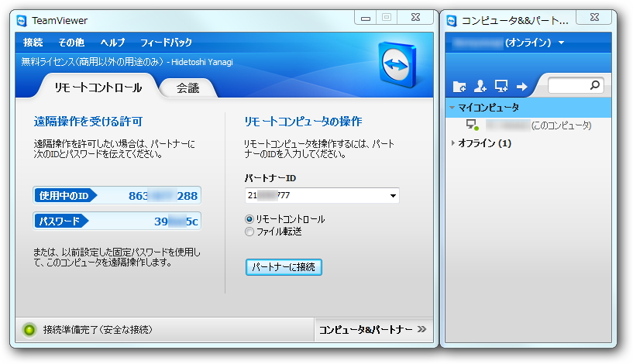Click the 無料ライセンス license text
This screenshot has height=364, width=633.
pyautogui.click(x=127, y=62)
